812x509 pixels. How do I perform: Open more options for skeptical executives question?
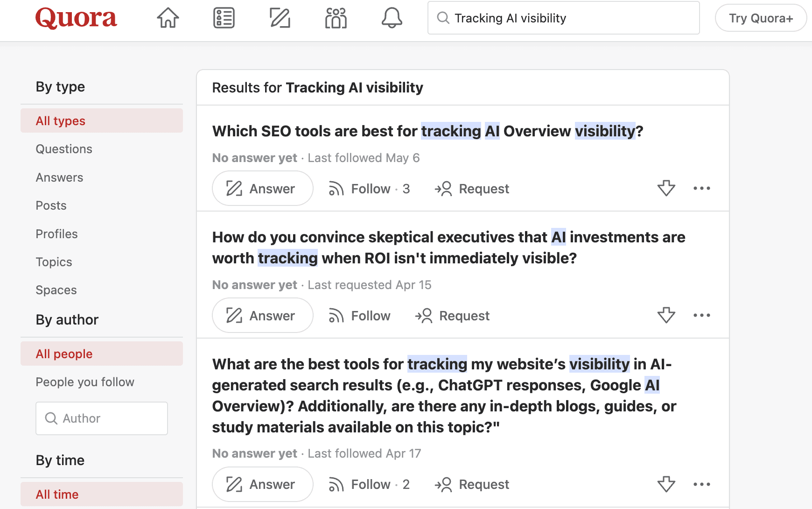[x=701, y=315]
